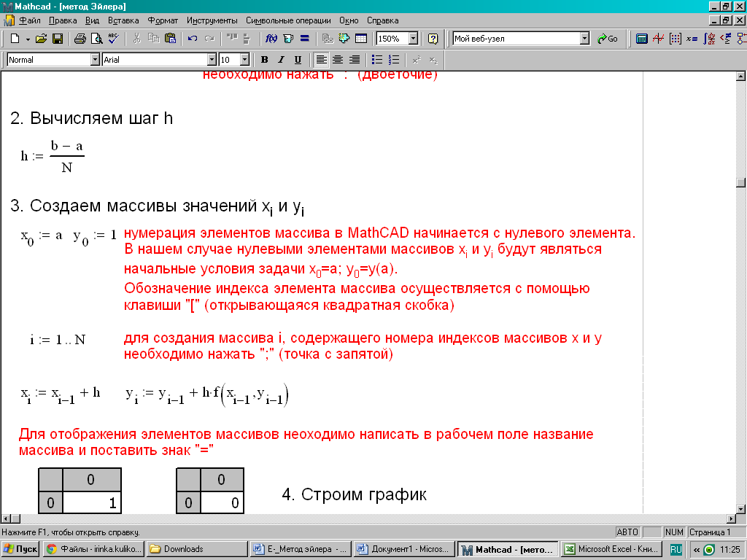Screen dimensions: 747x560
Task: Undo the last action
Action: coord(193,39)
